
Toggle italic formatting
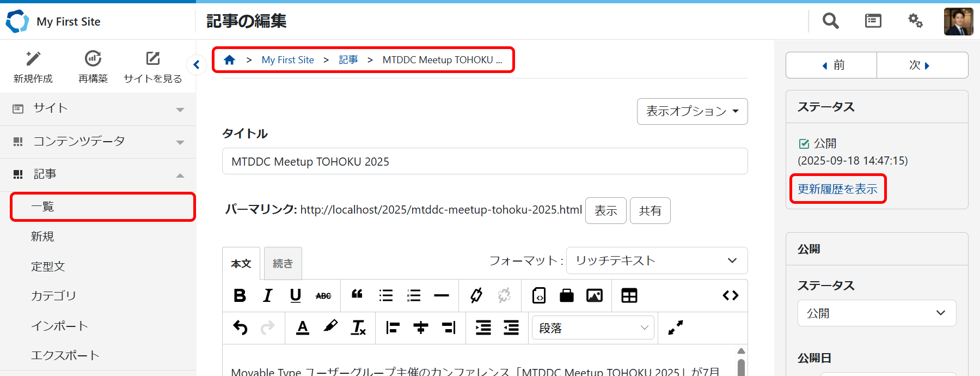[x=267, y=295]
